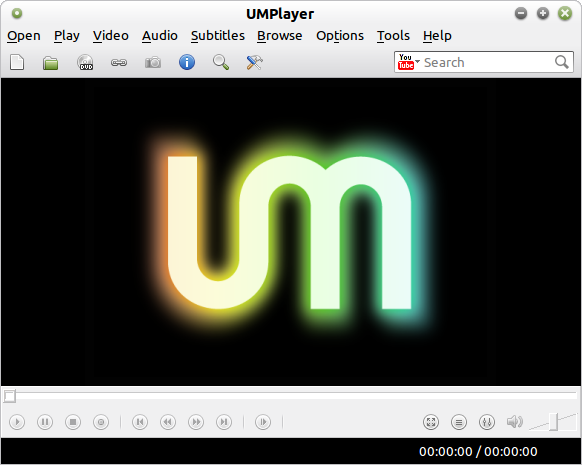Click the frame step button
Viewport: 582px width, 465px height.
pyautogui.click(x=263, y=422)
